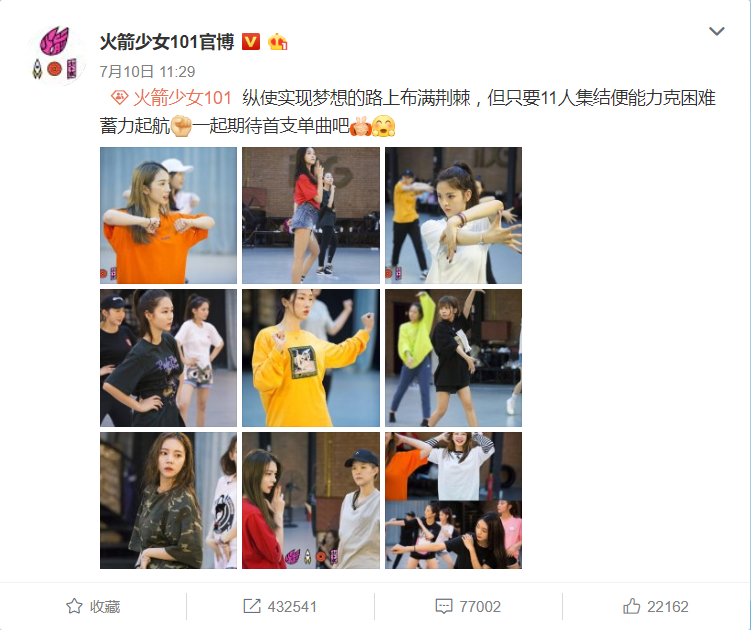Open the 火箭少女101官博 username link
Image resolution: width=751 pixels, height=630 pixels.
(167, 42)
